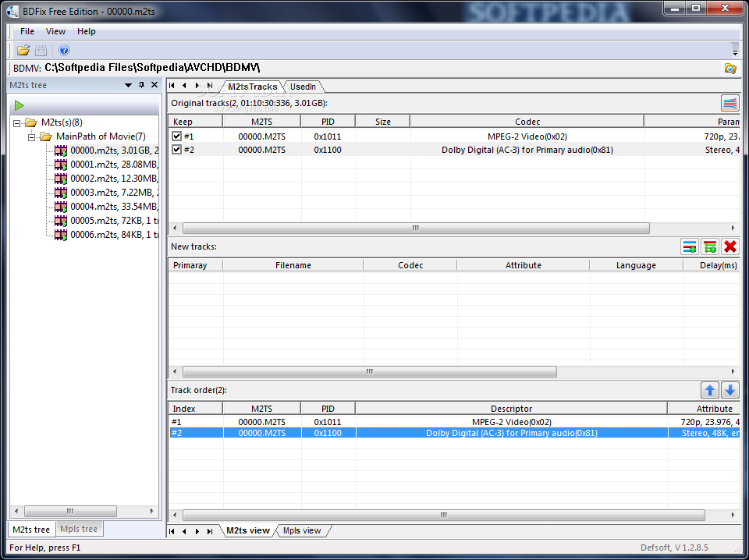This screenshot has width=749, height=560.
Task: Click the 00000.m2ts file icon
Action: [61, 151]
